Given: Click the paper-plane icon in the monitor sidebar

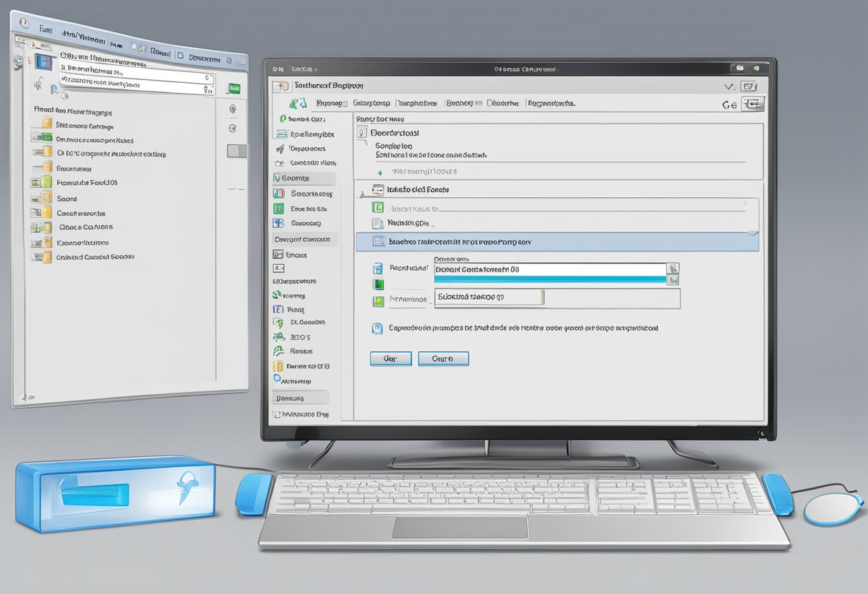Looking at the screenshot, I should [x=280, y=149].
